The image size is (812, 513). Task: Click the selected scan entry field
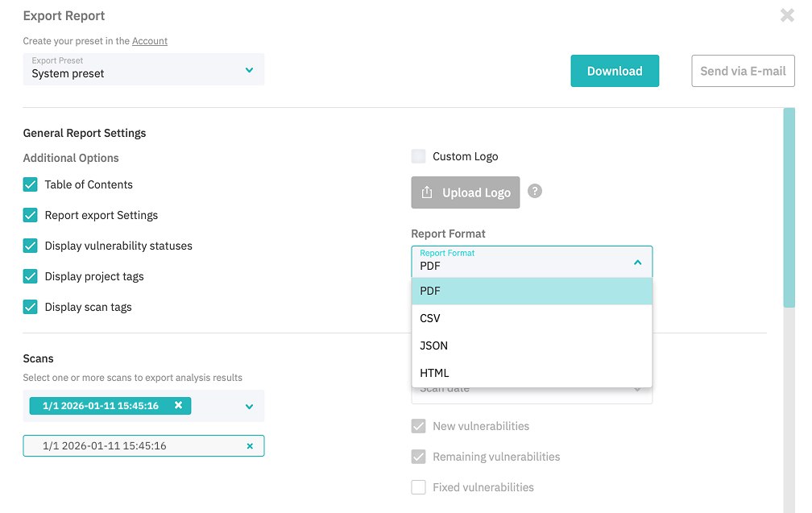pos(143,445)
